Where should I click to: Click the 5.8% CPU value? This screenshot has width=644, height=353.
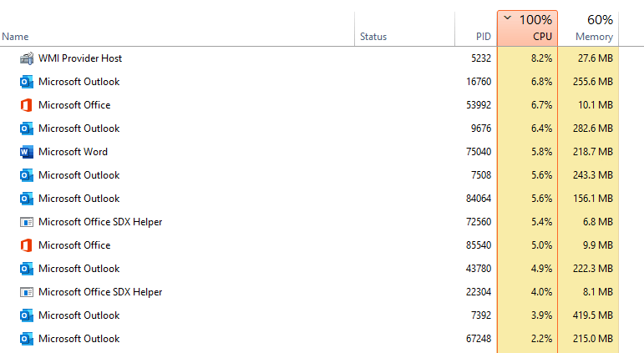click(x=541, y=152)
